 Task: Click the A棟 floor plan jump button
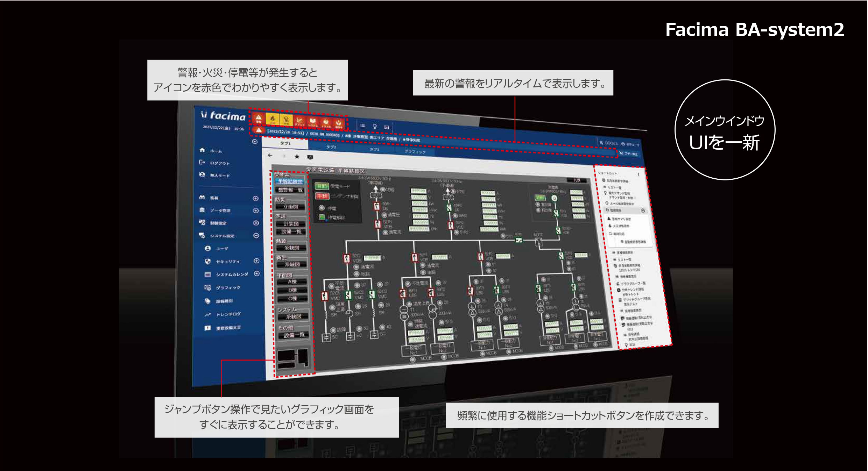[292, 282]
